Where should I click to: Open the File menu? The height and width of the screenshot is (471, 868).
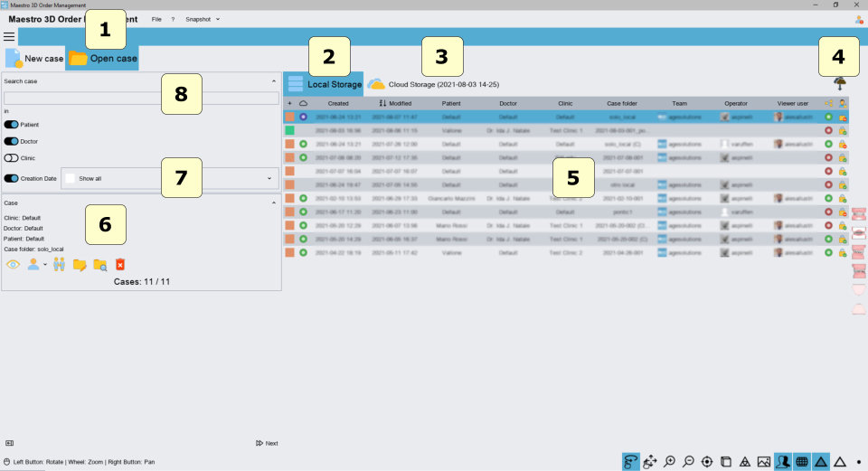point(156,19)
